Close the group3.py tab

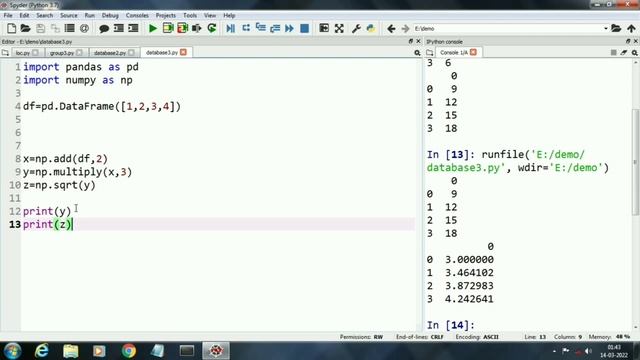79,53
